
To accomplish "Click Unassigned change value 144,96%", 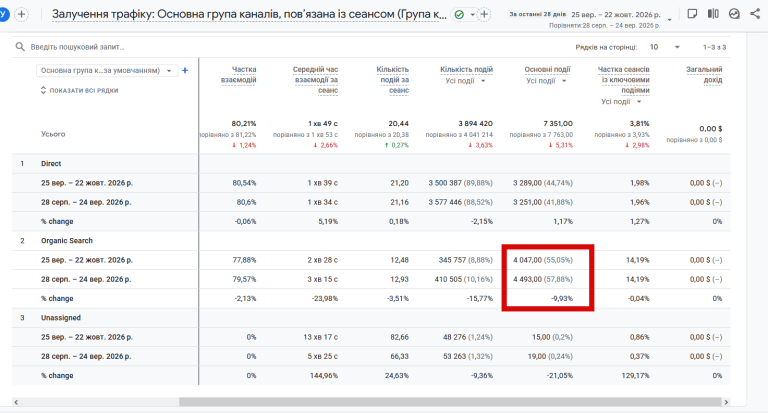I will click(x=325, y=375).
